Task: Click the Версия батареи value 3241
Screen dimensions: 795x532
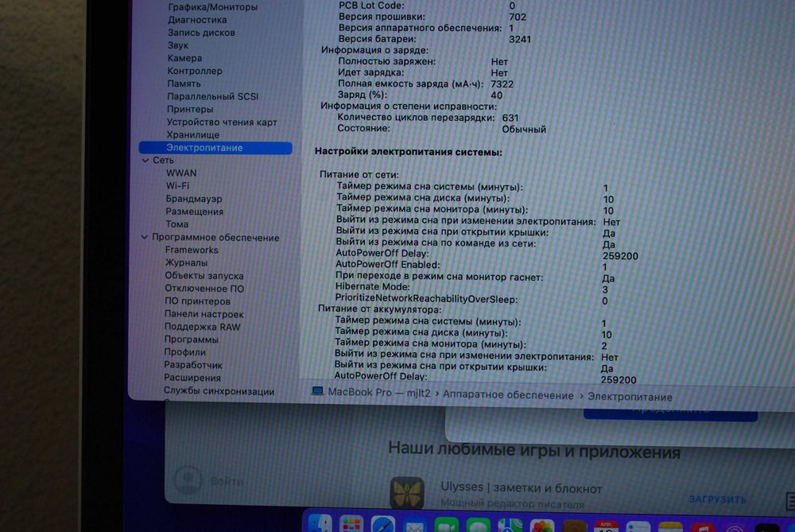Action: pyautogui.click(x=520, y=39)
